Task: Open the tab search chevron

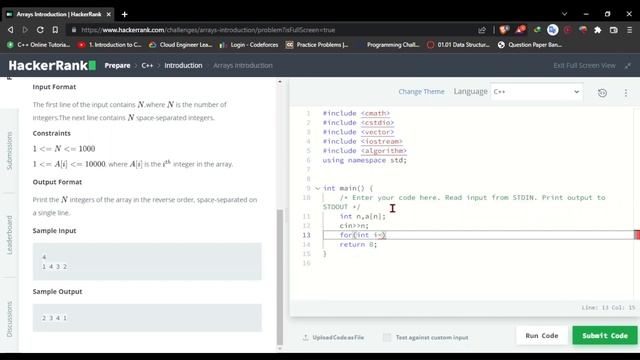Action: [x=564, y=14]
